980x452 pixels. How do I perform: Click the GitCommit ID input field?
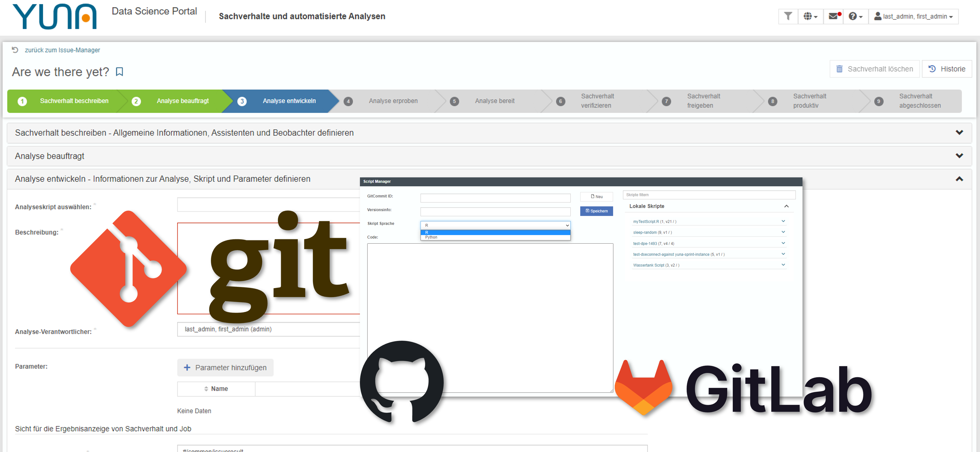click(x=495, y=198)
